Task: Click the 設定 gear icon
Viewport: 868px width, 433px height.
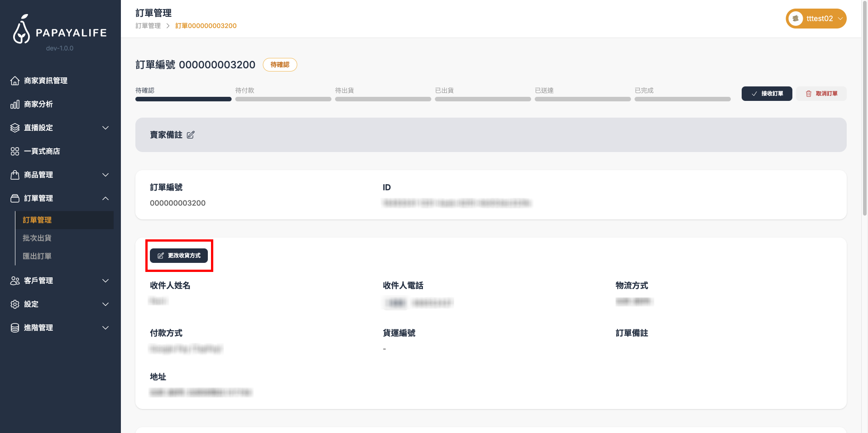Action: tap(15, 304)
